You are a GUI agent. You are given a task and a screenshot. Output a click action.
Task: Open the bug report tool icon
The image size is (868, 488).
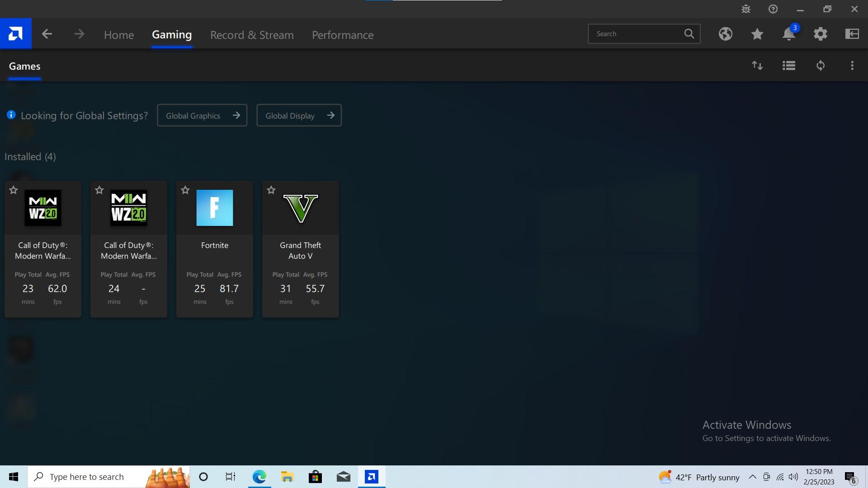pyautogui.click(x=746, y=9)
